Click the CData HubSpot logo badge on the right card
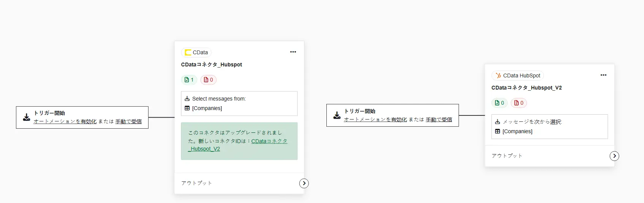644x203 pixels. (517, 76)
